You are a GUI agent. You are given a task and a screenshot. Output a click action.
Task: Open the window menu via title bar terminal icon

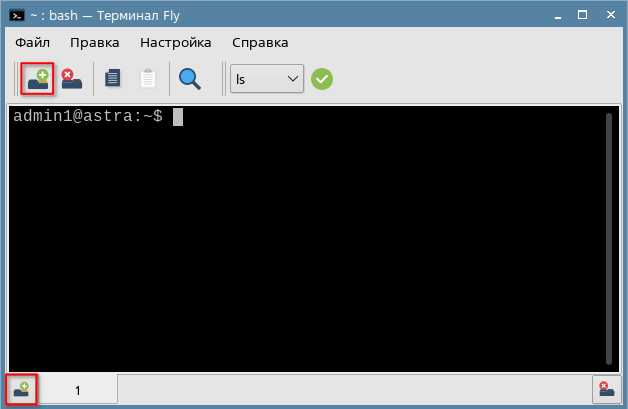coord(18,15)
